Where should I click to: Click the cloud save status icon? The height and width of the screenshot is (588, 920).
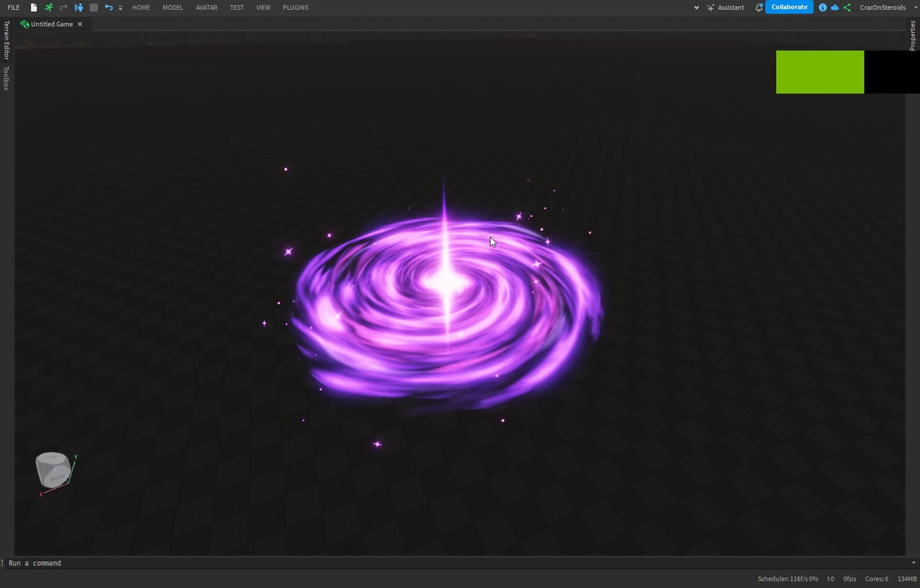point(835,7)
